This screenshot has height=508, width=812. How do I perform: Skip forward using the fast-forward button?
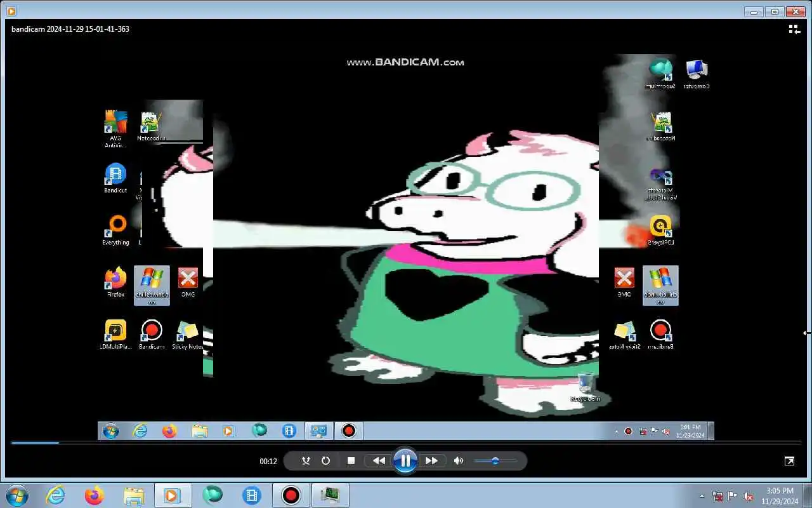[431, 460]
